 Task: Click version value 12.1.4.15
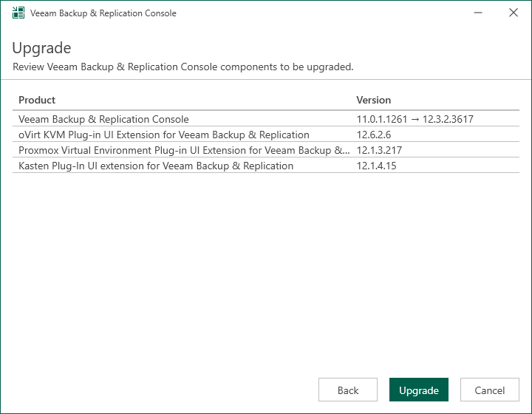pos(376,166)
